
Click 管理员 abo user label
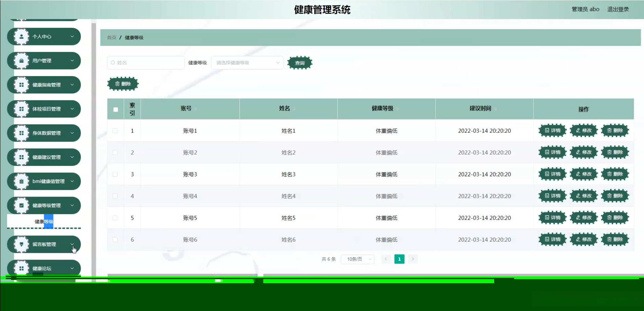[585, 9]
